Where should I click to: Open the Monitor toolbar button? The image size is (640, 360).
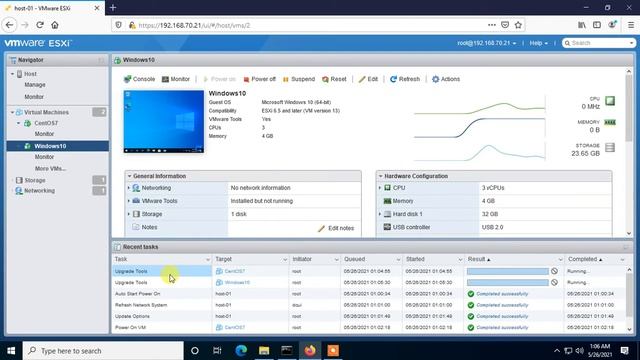176,79
